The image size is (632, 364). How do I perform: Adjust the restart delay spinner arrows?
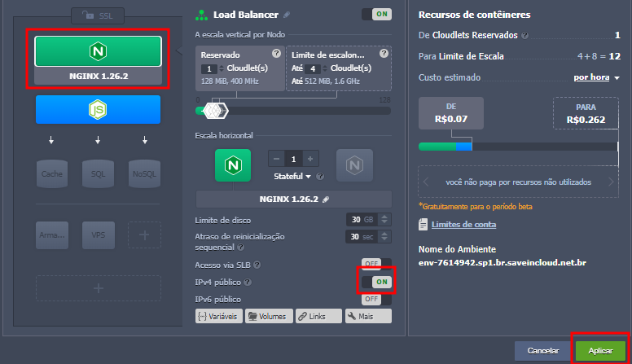pos(384,237)
